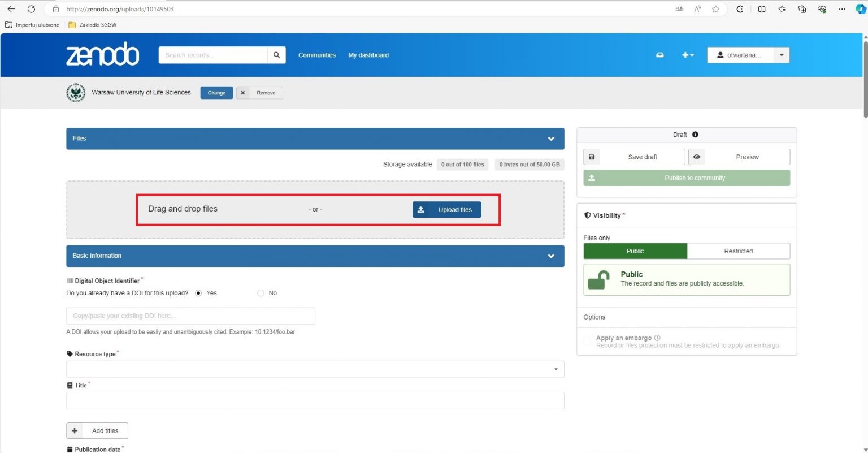868x453 pixels.
Task: Click the browser back arrow
Action: tap(11, 9)
